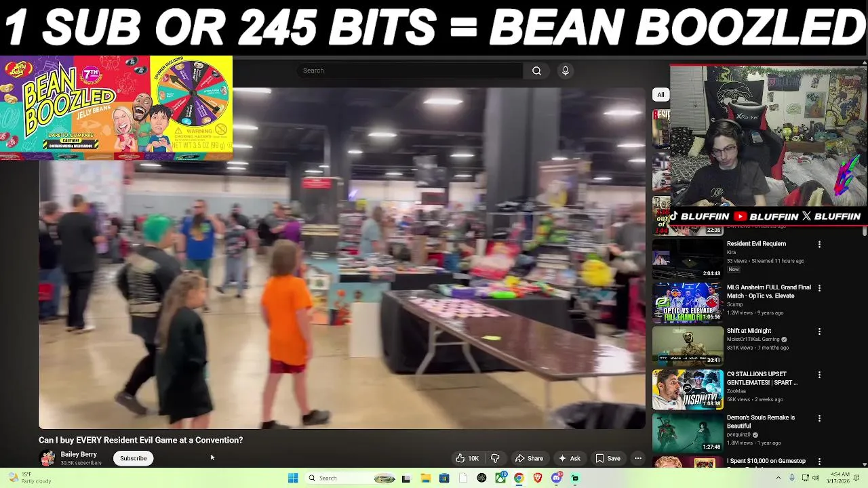
Task: Open more actions ellipsis below video
Action: click(637, 458)
